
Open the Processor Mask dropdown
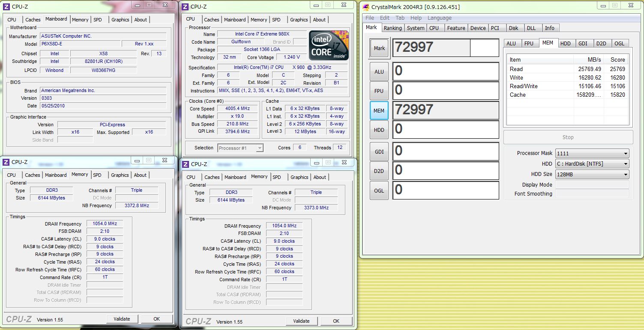(592, 153)
